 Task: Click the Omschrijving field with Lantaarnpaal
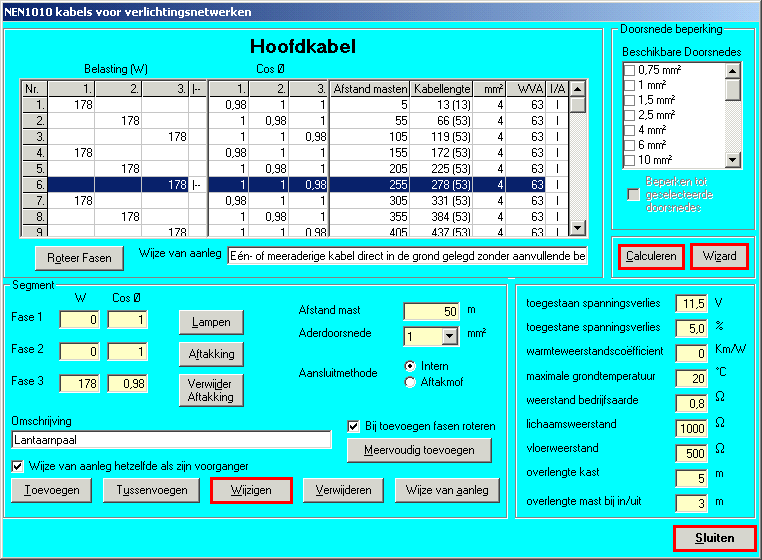pyautogui.click(x=171, y=440)
